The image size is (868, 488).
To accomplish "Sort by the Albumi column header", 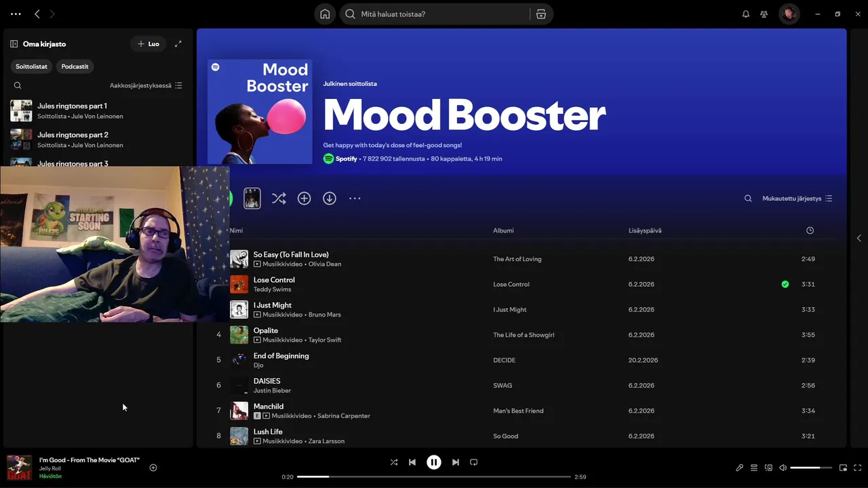I will (503, 230).
